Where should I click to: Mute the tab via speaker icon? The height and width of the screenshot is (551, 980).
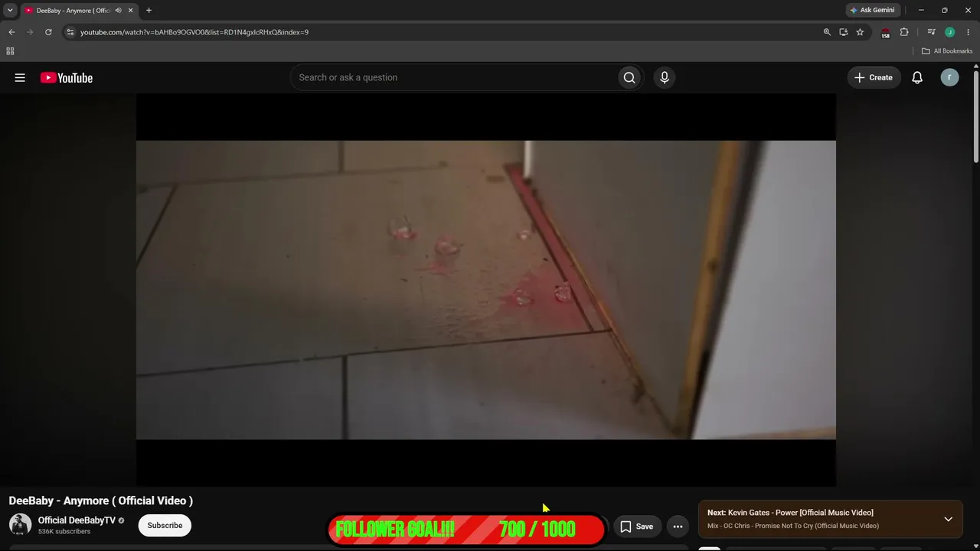(118, 10)
